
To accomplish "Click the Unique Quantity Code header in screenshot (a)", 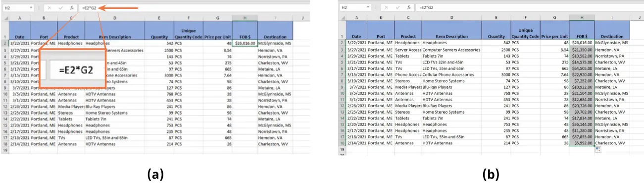I will click(x=188, y=30).
